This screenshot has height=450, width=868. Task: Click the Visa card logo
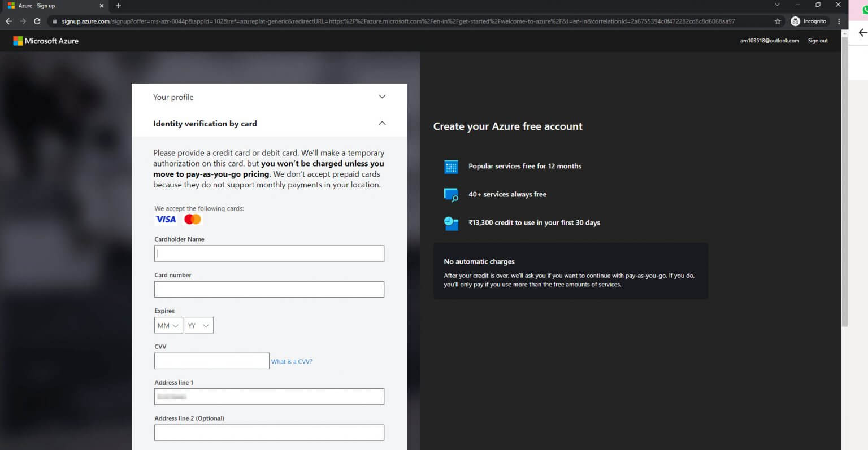point(166,219)
